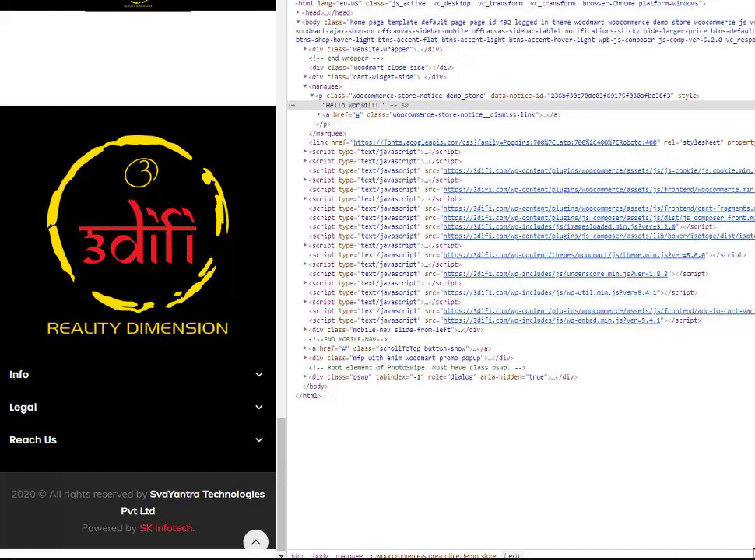The image size is (755, 560).
Task: Select html in the breadcrumb bar
Action: click(x=298, y=555)
